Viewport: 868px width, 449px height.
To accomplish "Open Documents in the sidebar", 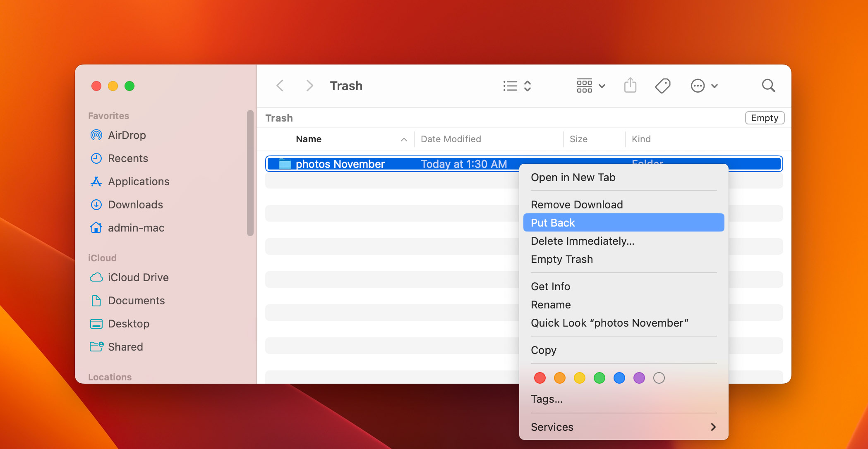I will point(136,301).
